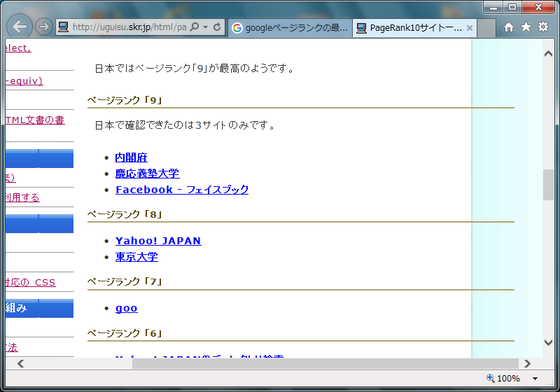Close the browser window

[x=538, y=7]
